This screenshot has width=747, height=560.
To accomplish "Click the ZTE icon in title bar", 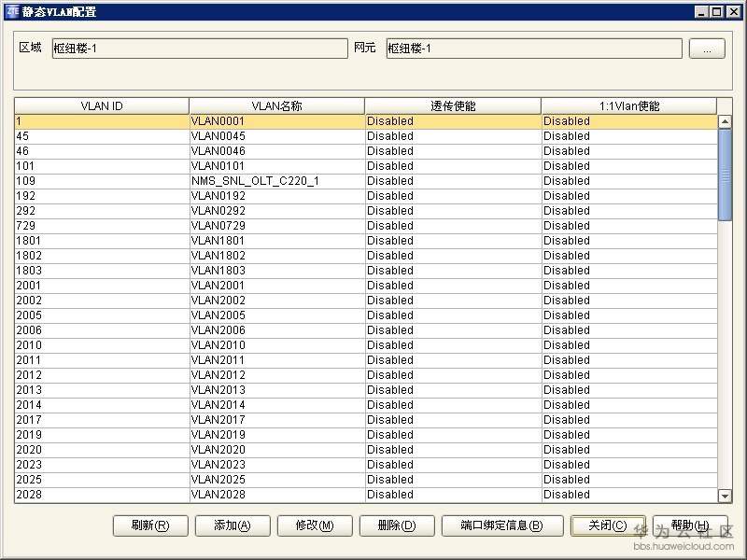I will 12,11.
